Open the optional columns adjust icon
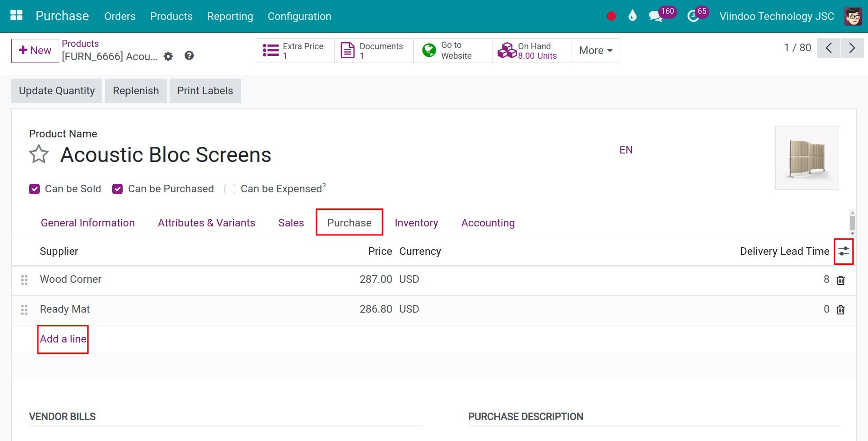The height and width of the screenshot is (441, 868). coord(844,252)
